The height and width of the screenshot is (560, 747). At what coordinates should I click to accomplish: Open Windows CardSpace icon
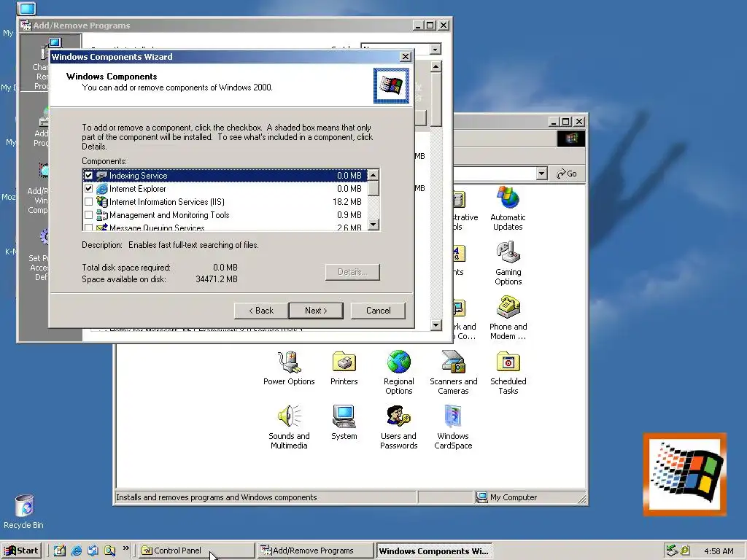tap(453, 427)
